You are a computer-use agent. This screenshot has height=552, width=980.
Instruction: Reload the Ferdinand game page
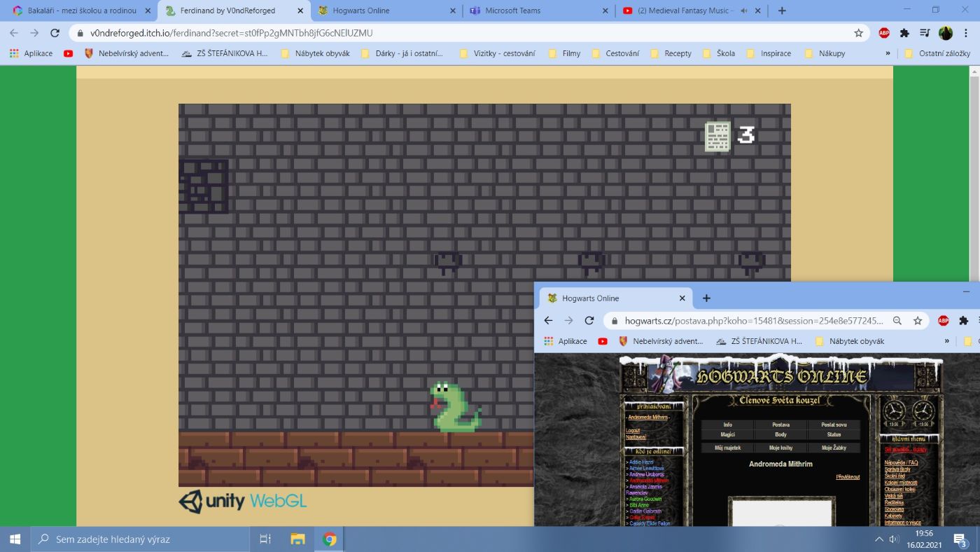[55, 33]
